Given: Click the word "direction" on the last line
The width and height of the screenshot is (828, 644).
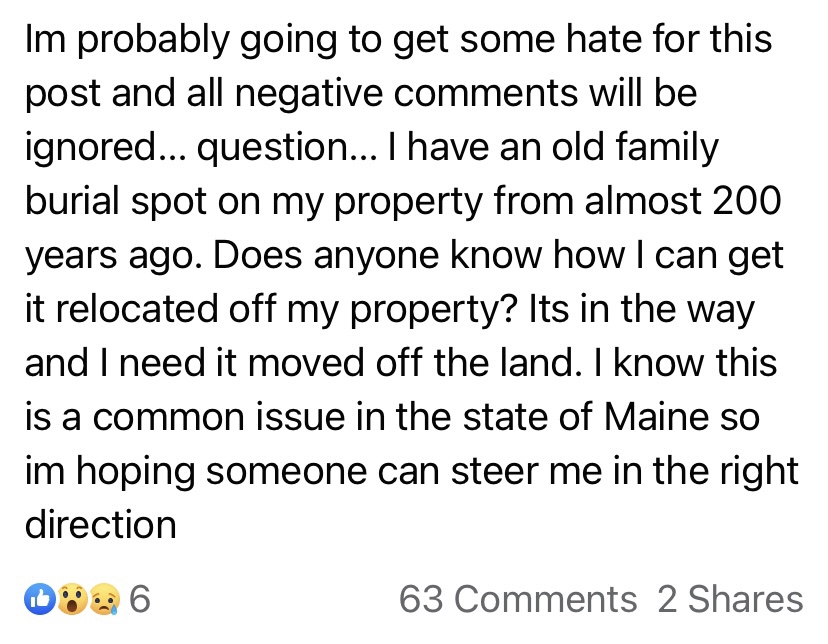Looking at the screenshot, I should (x=100, y=523).
